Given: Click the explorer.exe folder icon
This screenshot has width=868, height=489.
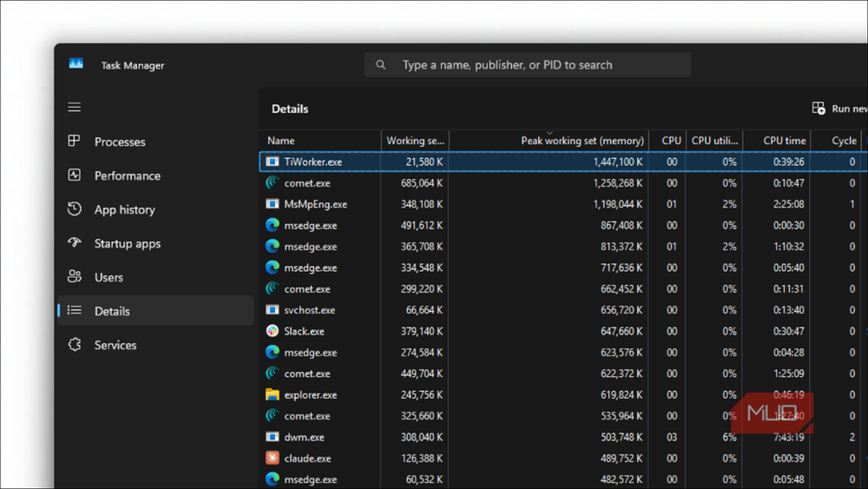Looking at the screenshot, I should (x=273, y=394).
